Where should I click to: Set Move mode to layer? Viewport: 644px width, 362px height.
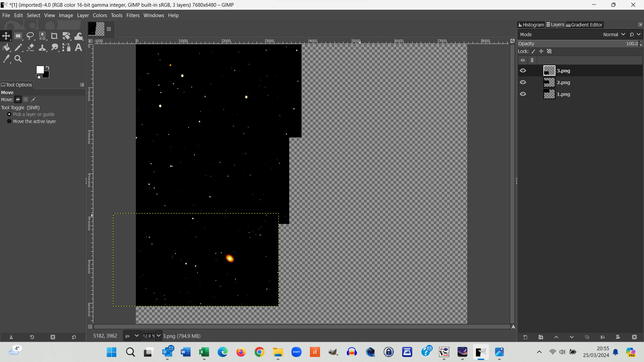pos(18,100)
